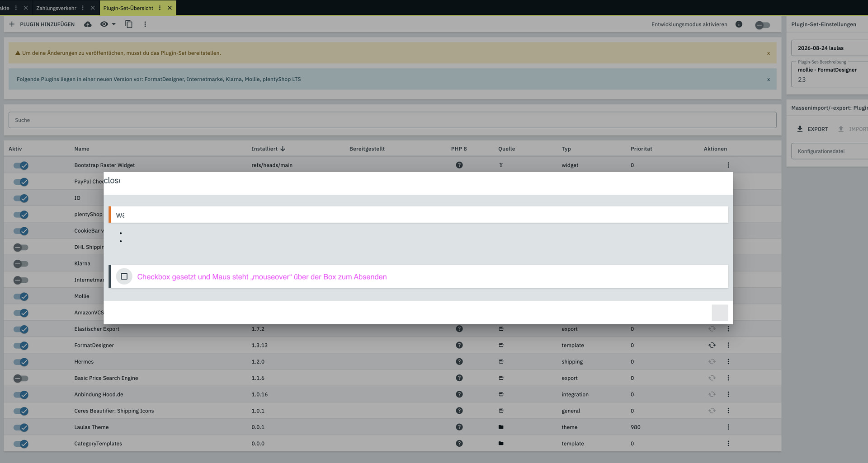Image resolution: width=868 pixels, height=463 pixels.
Task: Close the Zahlungsverkehr tab
Action: click(93, 8)
